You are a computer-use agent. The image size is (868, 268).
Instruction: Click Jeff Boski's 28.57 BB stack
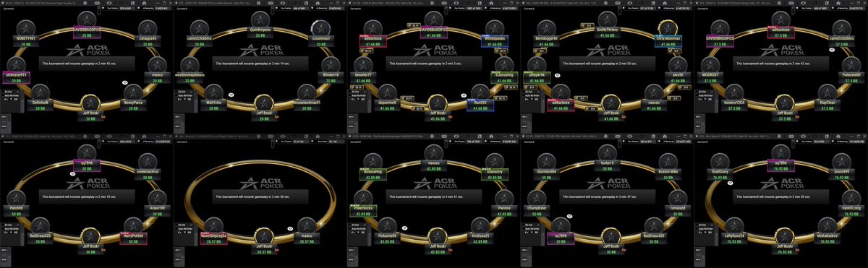[x=265, y=251]
